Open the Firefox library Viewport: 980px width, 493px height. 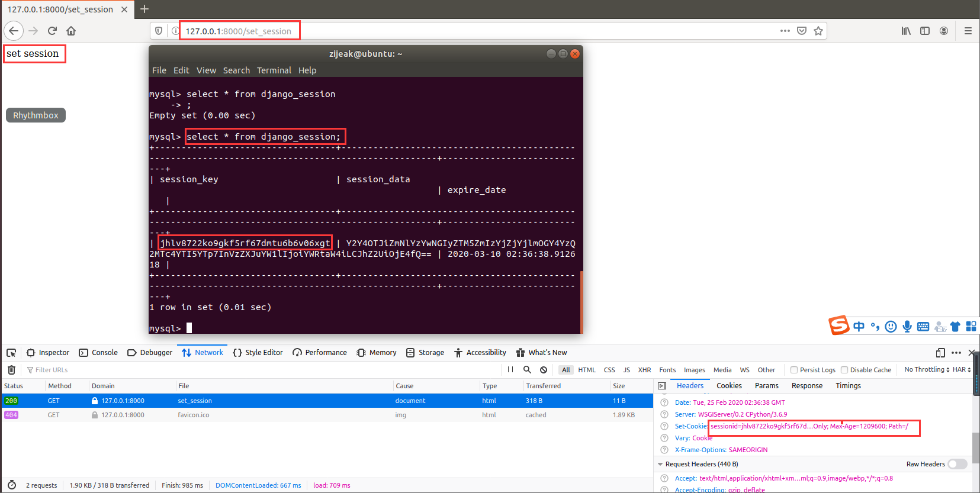(906, 31)
